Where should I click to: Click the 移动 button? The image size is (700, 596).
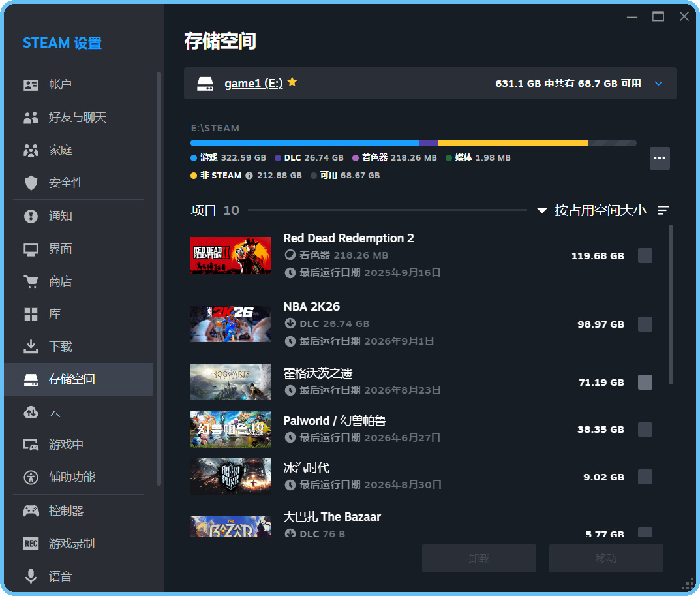tap(606, 559)
